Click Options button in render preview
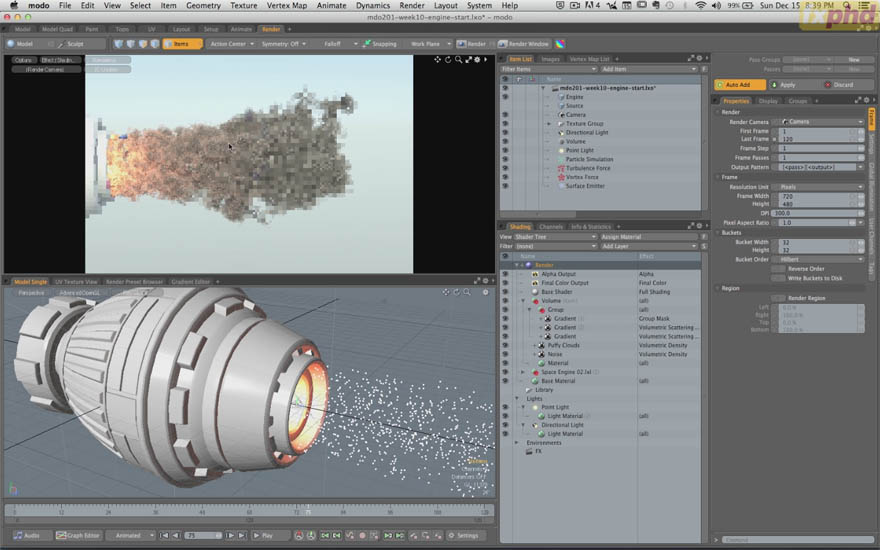 point(24,60)
